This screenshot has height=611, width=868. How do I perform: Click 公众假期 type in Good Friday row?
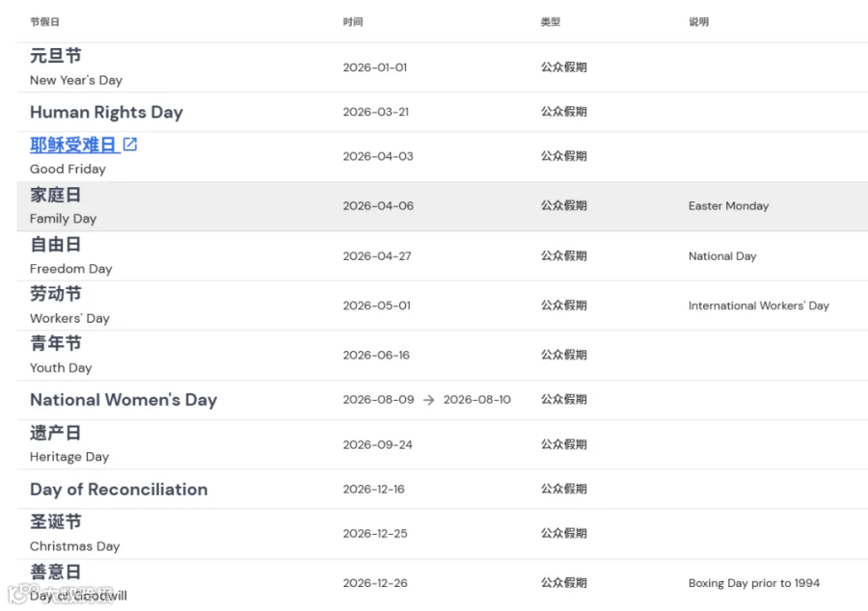pos(563,156)
